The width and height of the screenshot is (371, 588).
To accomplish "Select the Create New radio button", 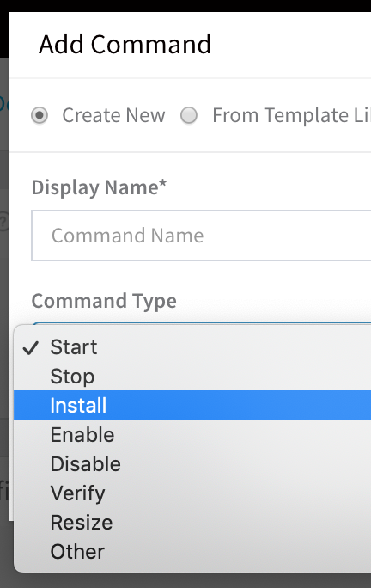I will tap(40, 115).
